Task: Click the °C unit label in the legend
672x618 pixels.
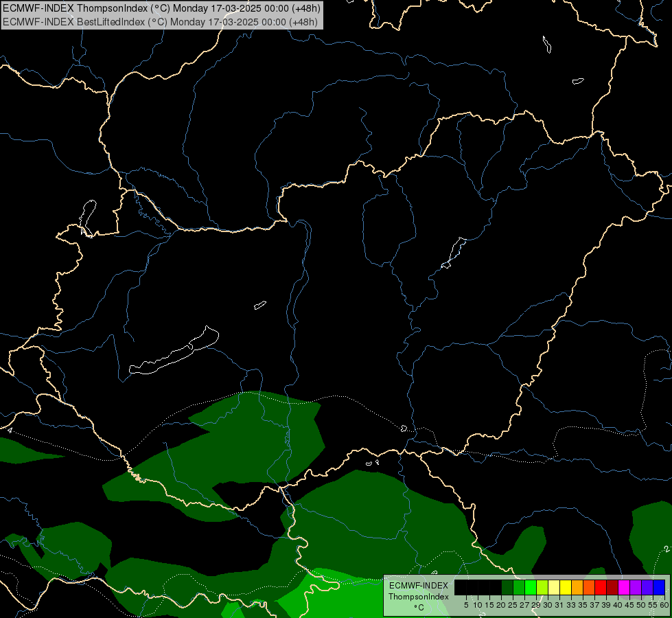Action: [x=419, y=607]
